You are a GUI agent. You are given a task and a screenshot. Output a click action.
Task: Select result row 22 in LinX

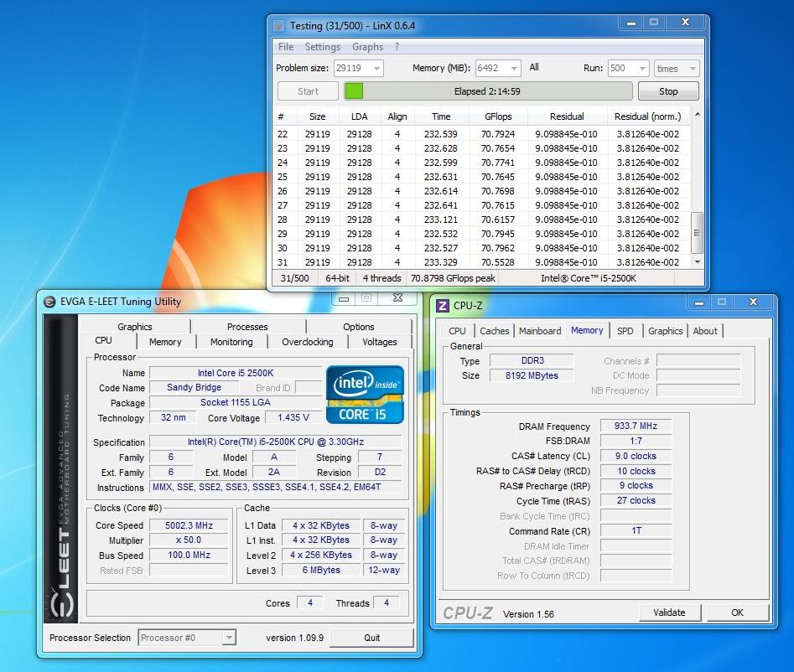[481, 134]
